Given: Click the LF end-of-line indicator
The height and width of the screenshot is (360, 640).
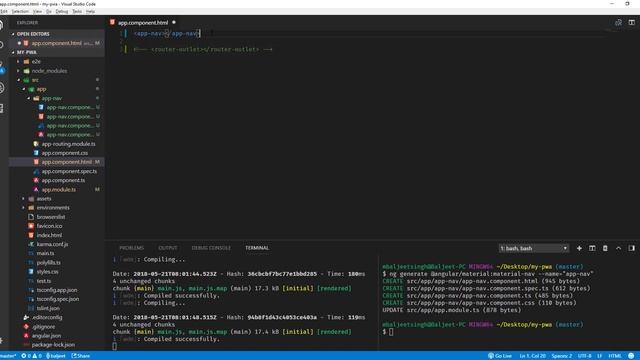Looking at the screenshot, I should 599,356.
